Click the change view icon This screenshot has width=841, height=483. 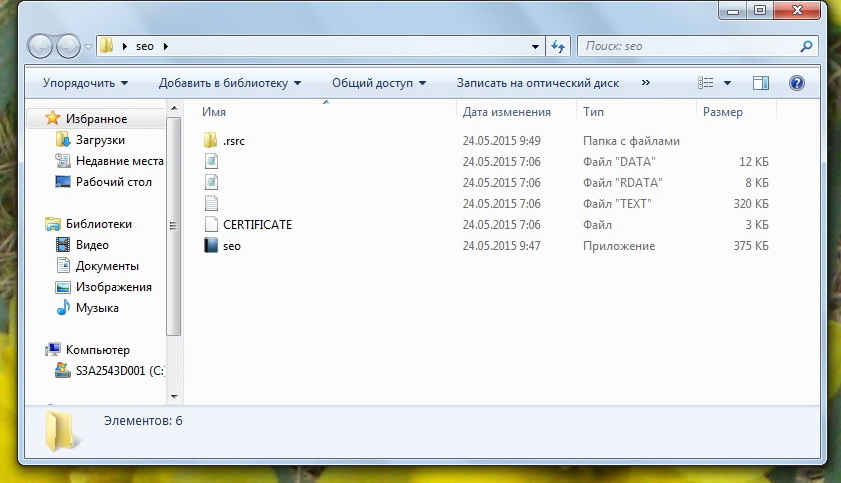[x=707, y=83]
